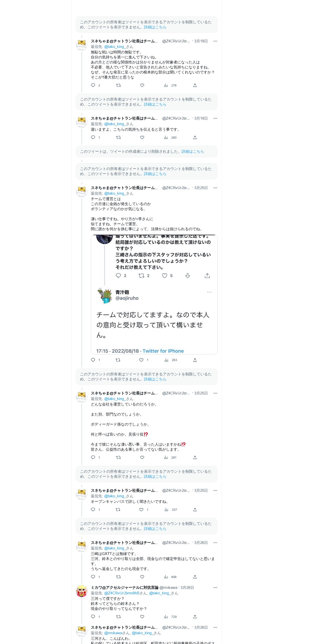Share the tweet with 281 views
The width and height of the screenshot is (322, 644).
pyautogui.click(x=195, y=457)
